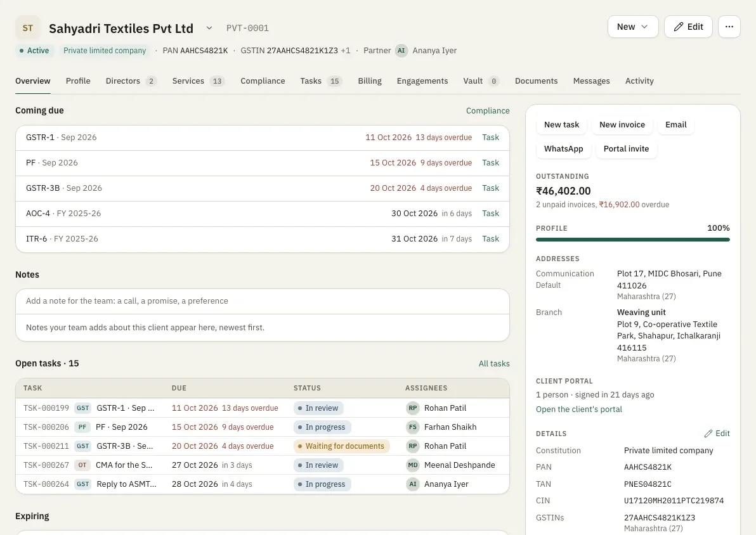Click the pencil Edit link in Details

717,434
